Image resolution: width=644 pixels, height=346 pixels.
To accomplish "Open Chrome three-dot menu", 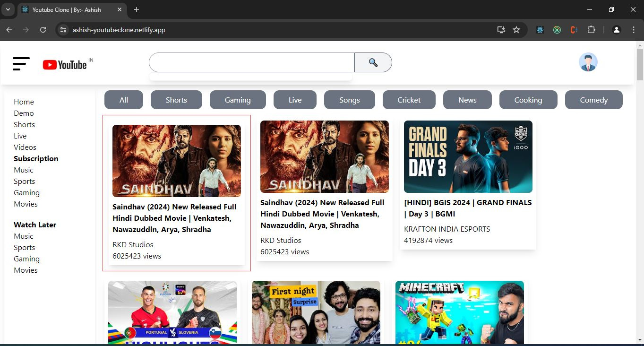I will click(x=634, y=30).
